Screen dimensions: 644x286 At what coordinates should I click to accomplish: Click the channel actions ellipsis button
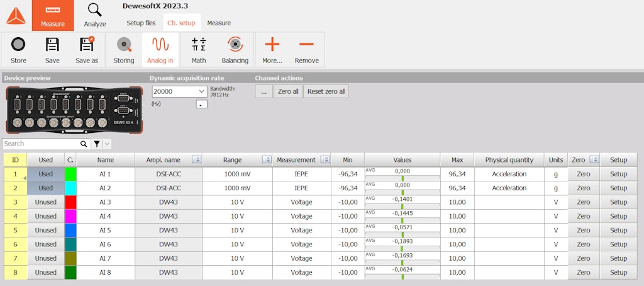pos(264,91)
